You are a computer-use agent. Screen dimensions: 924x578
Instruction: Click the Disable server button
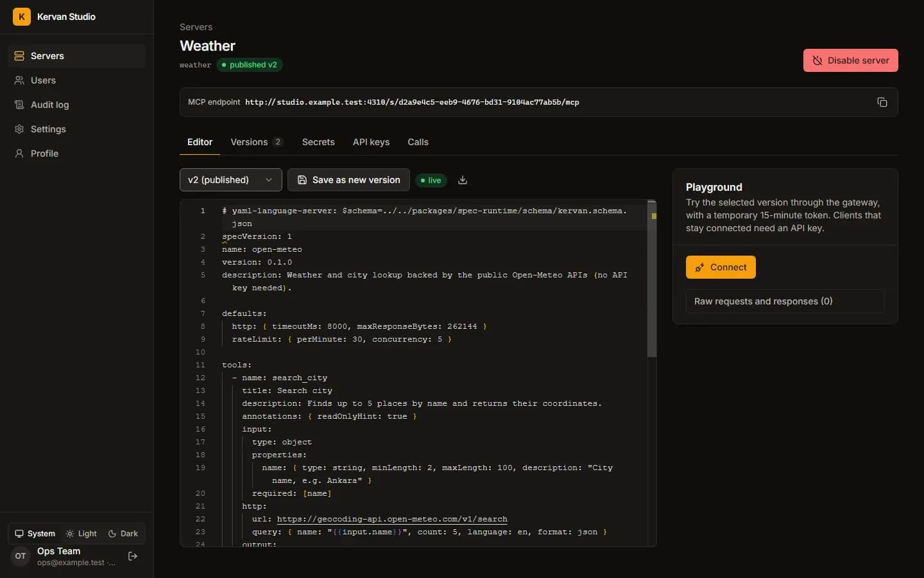point(850,60)
